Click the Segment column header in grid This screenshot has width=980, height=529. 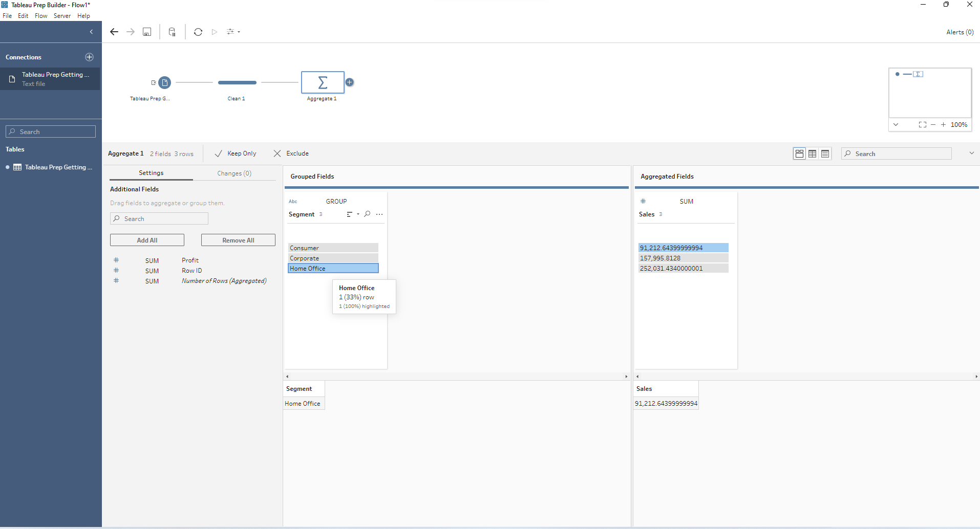coord(304,389)
